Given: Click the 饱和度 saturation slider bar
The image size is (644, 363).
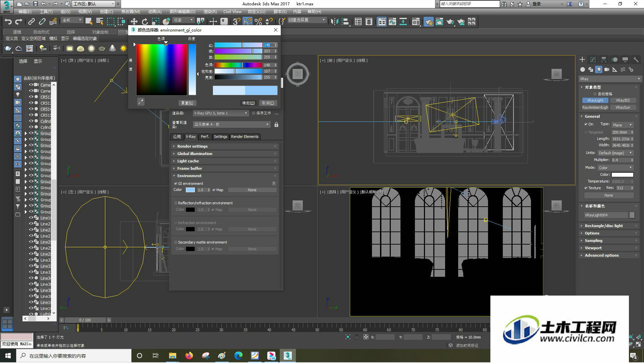Looking at the screenshot, I should (x=238, y=71).
